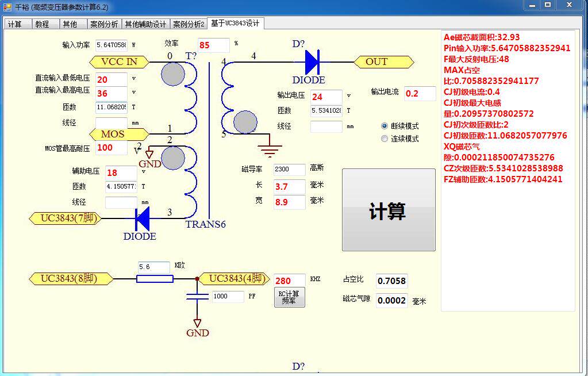Click the UC3843(8脚) connector label
Viewport: 588px width, 376px height.
pos(70,278)
